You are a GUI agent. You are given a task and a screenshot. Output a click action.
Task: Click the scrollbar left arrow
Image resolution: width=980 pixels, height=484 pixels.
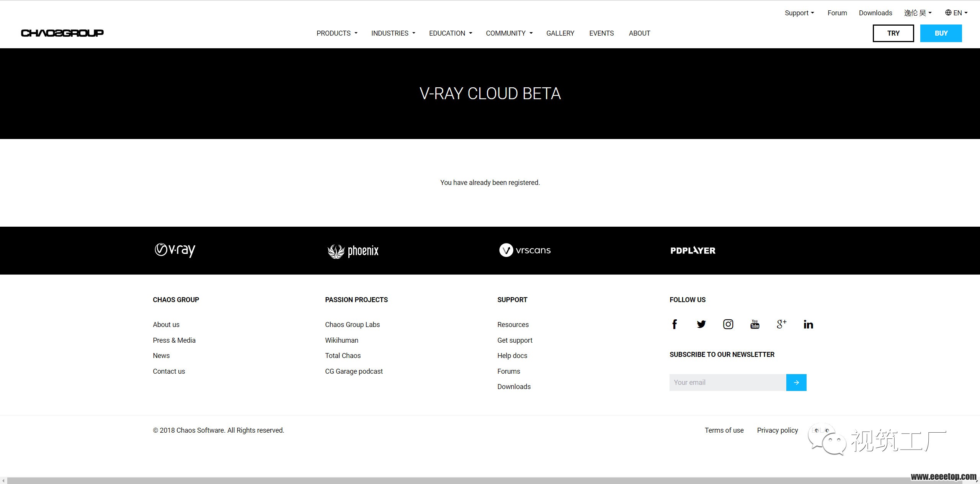pos(3,481)
